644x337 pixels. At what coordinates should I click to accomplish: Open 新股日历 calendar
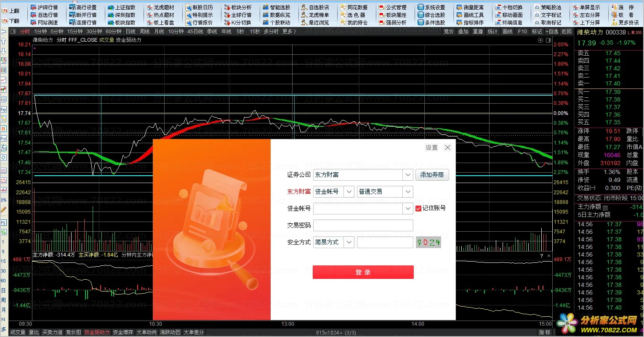(199, 7)
